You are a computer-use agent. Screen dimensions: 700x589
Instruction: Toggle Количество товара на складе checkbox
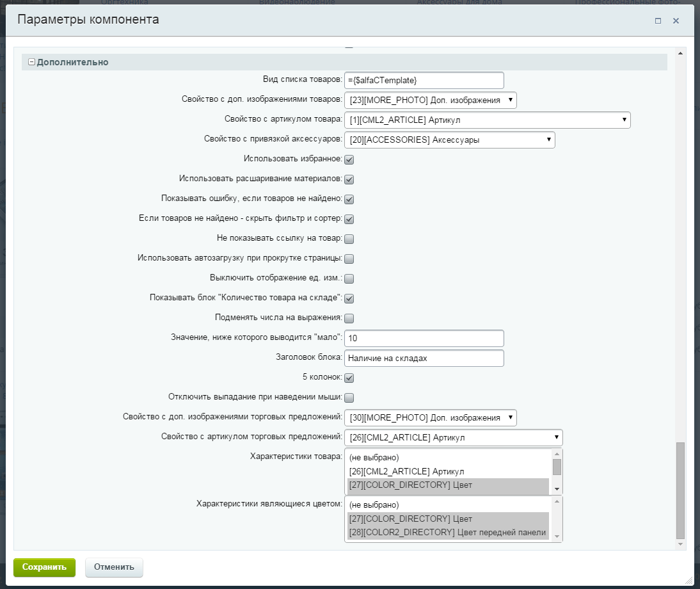(x=349, y=298)
